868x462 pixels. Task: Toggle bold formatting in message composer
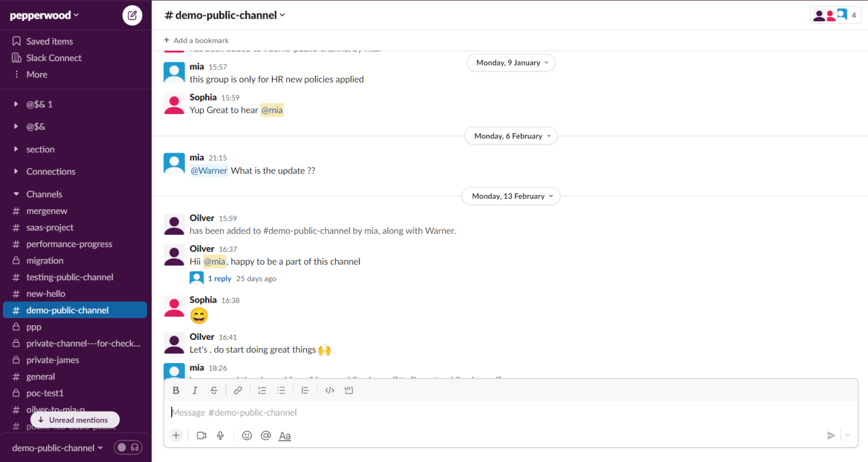click(x=176, y=390)
